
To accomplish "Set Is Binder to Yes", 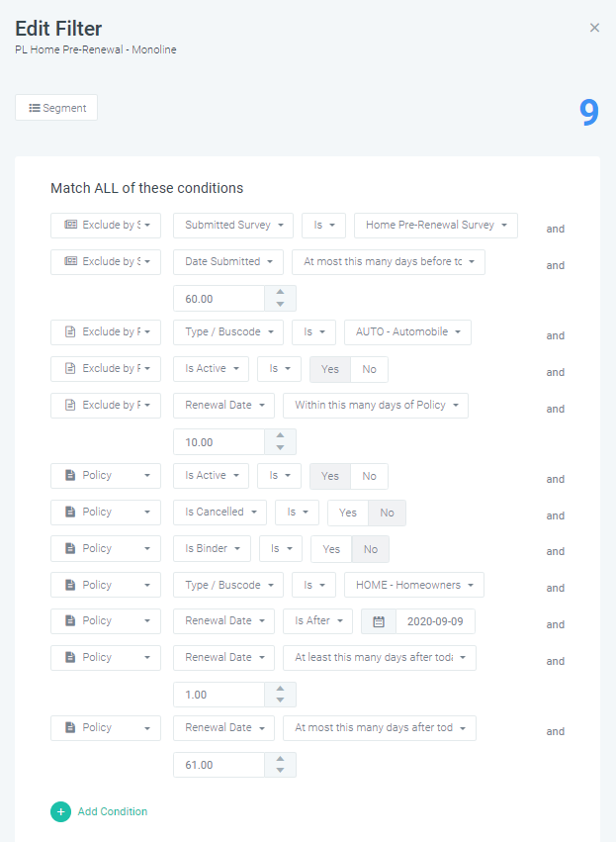I will coord(331,549).
